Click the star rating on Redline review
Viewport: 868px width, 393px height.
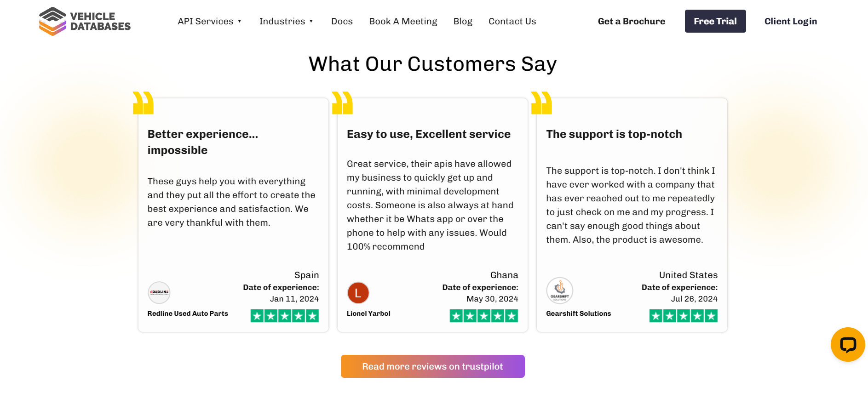pyautogui.click(x=285, y=316)
